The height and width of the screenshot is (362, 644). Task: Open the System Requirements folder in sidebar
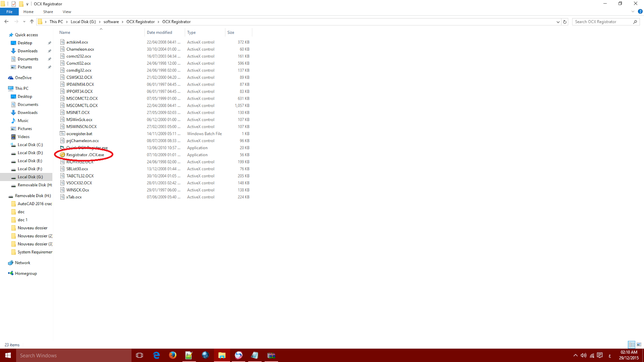35,252
